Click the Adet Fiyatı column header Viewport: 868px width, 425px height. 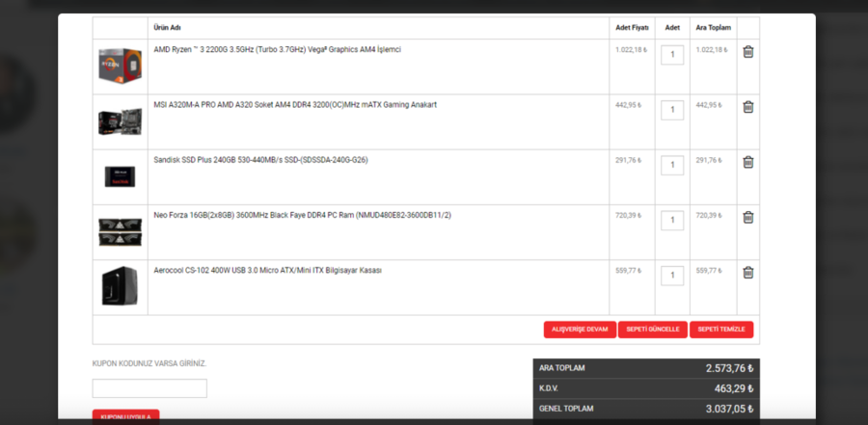(x=632, y=28)
